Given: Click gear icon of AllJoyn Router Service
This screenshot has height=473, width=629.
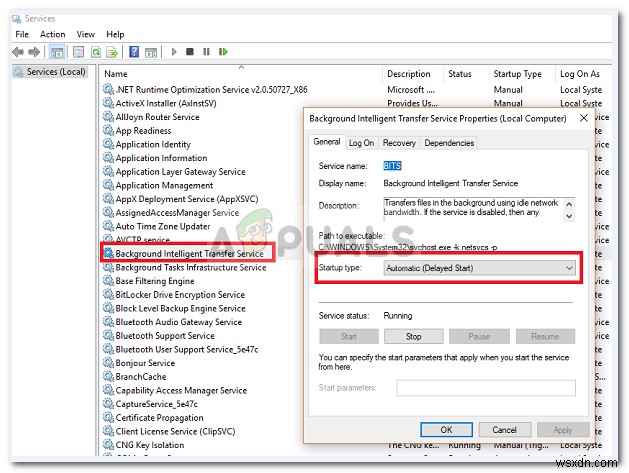Looking at the screenshot, I should coord(108,117).
